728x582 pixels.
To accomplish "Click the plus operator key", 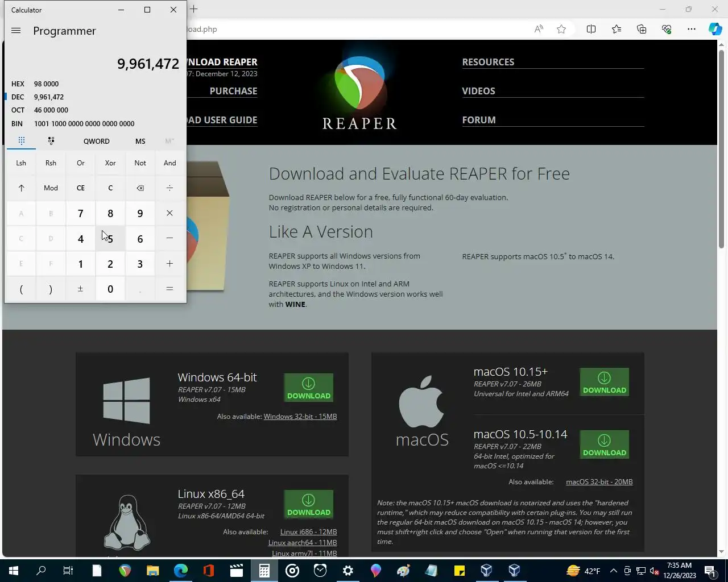I will 169,264.
